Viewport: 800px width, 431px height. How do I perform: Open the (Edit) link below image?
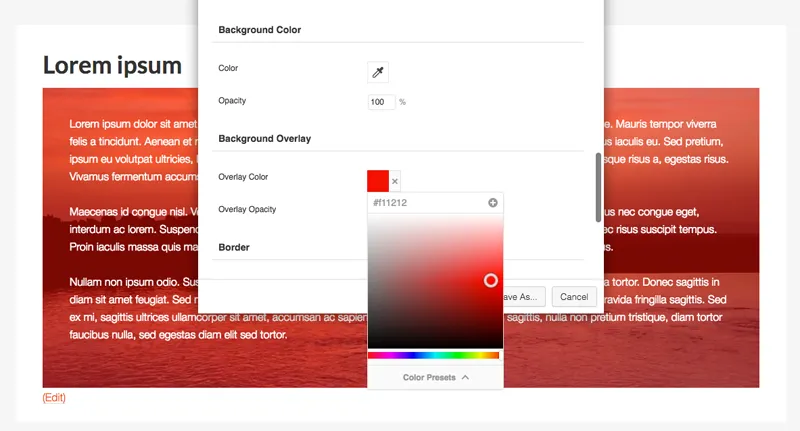click(54, 398)
